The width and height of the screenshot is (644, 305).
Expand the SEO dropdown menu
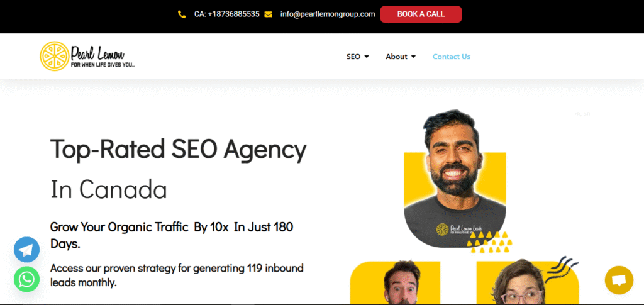click(357, 57)
